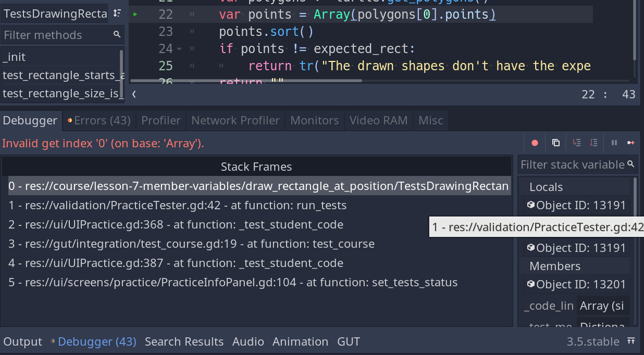The width and height of the screenshot is (644, 355).
Task: Click the Break pause debugger icon
Action: point(614,143)
